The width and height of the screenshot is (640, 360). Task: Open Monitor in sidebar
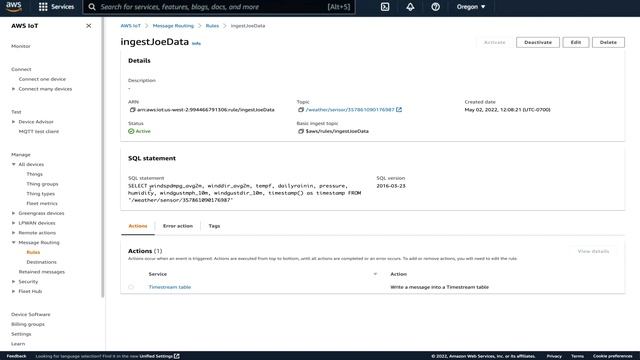click(21, 46)
